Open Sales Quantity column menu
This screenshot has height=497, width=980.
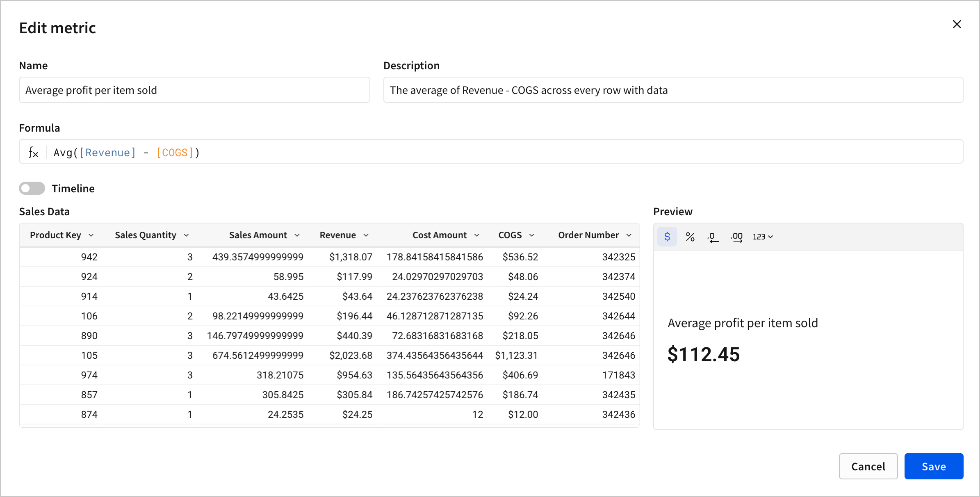(186, 235)
